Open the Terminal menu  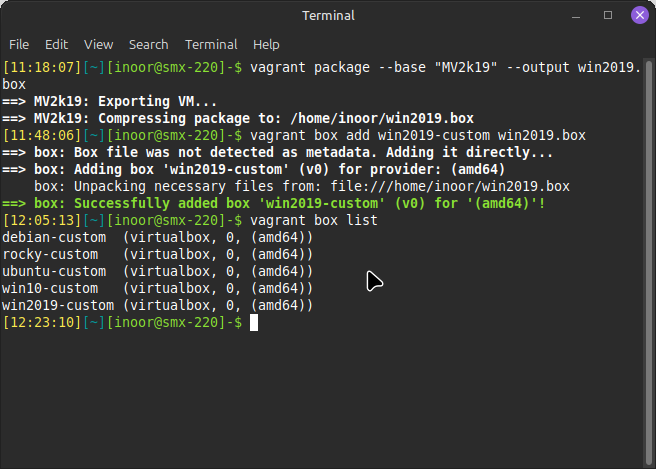point(211,44)
